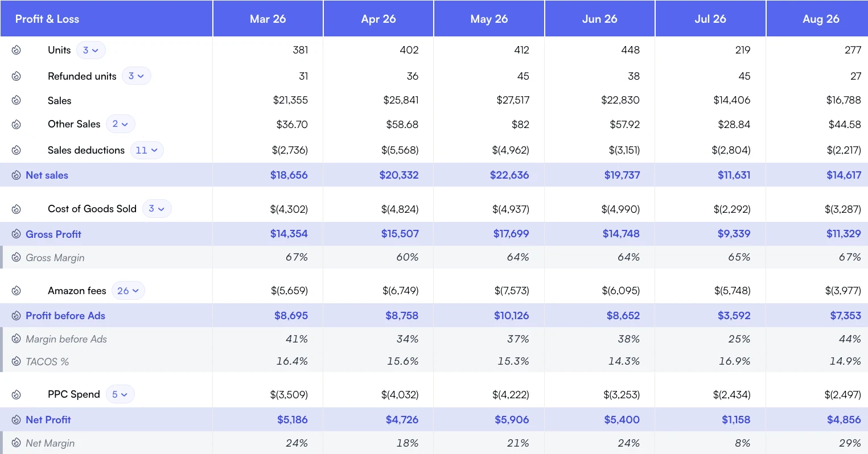Screen dimensions: 868x454
Task: Expand Cost of Goods Sold breakdown
Action: pos(157,209)
